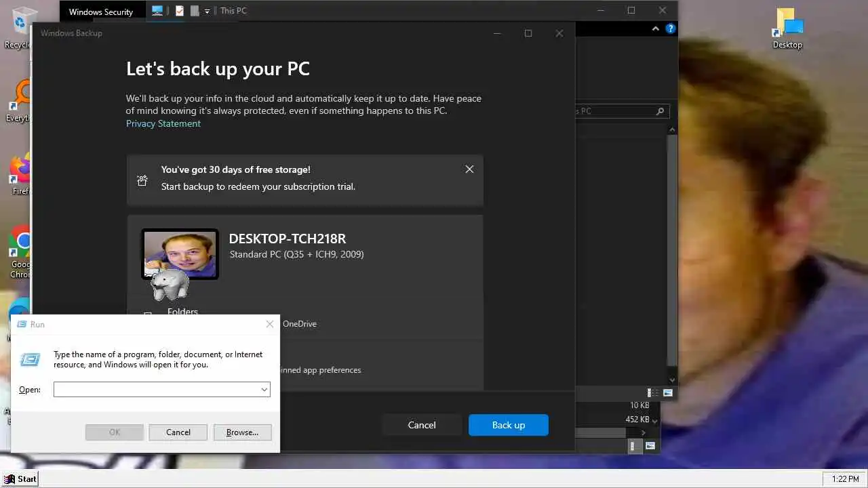The height and width of the screenshot is (488, 868).
Task: Click the Open text field in Run
Action: (162, 390)
